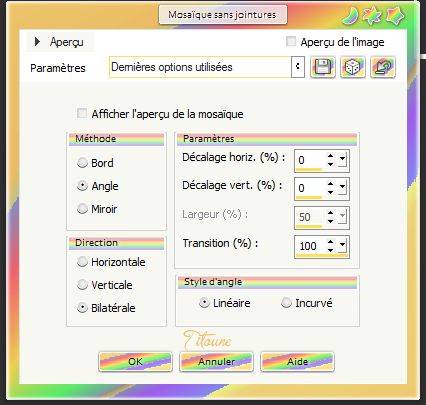Viewport: 426px width, 405px height.
Task: Select the Horizontale direction option
Action: [x=82, y=262]
